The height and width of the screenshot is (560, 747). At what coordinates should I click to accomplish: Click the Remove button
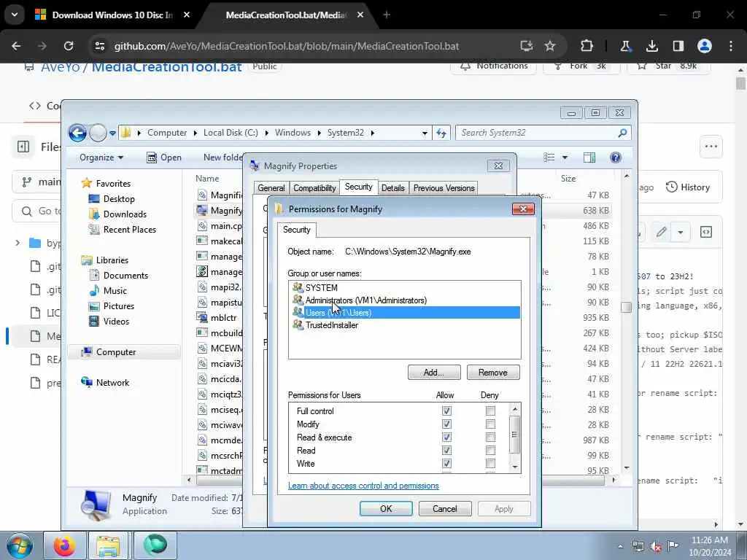pos(493,373)
